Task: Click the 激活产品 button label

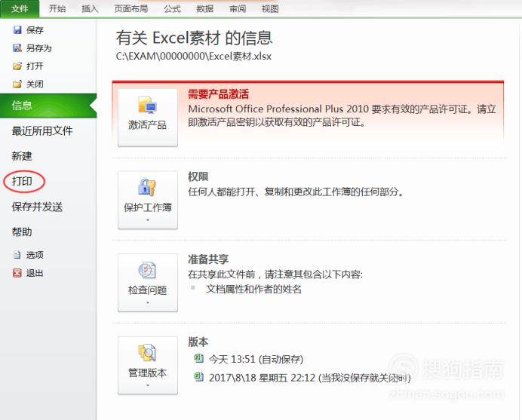Action: [x=148, y=125]
